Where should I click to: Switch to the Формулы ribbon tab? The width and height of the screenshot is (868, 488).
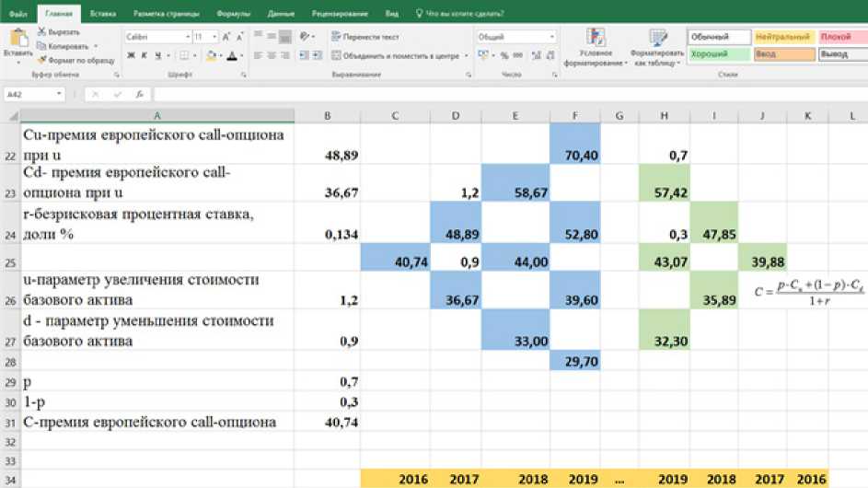coord(233,14)
